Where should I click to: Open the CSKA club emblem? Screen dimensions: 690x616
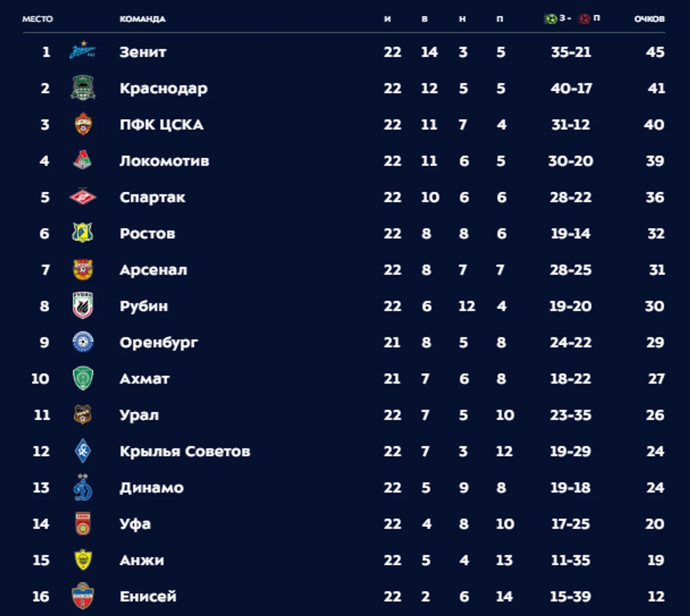[83, 124]
